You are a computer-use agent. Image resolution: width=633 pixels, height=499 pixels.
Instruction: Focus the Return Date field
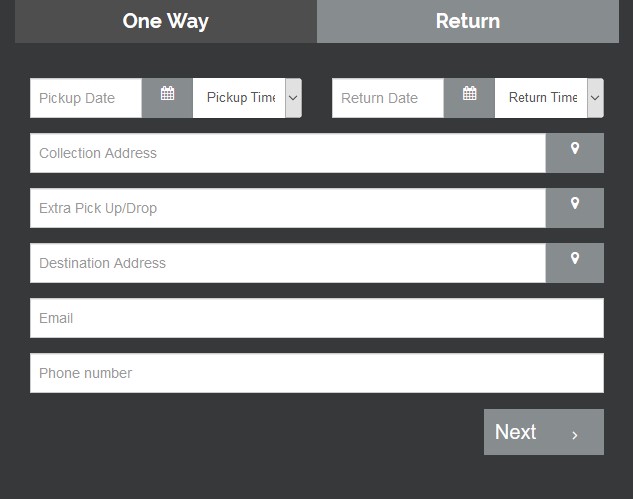[388, 98]
